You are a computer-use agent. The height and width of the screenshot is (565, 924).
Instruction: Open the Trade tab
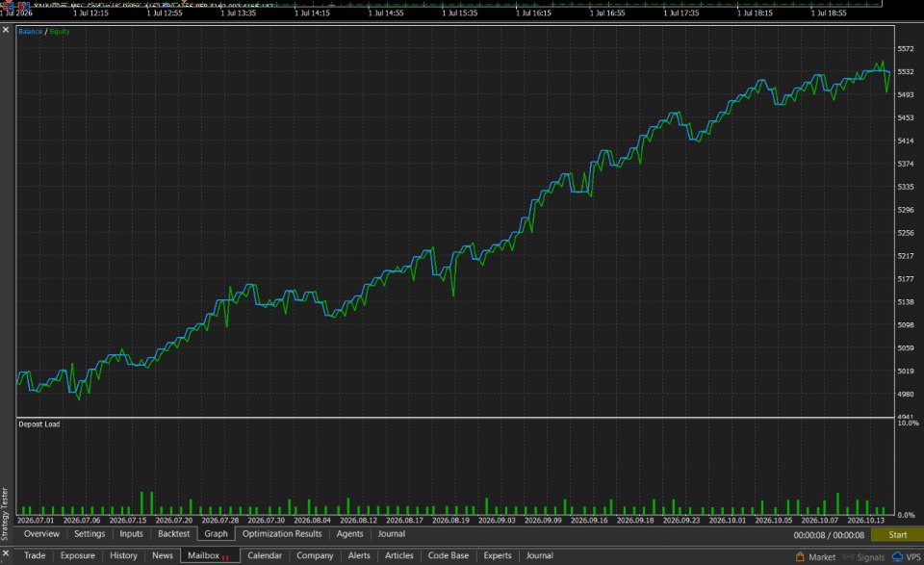[x=35, y=555]
